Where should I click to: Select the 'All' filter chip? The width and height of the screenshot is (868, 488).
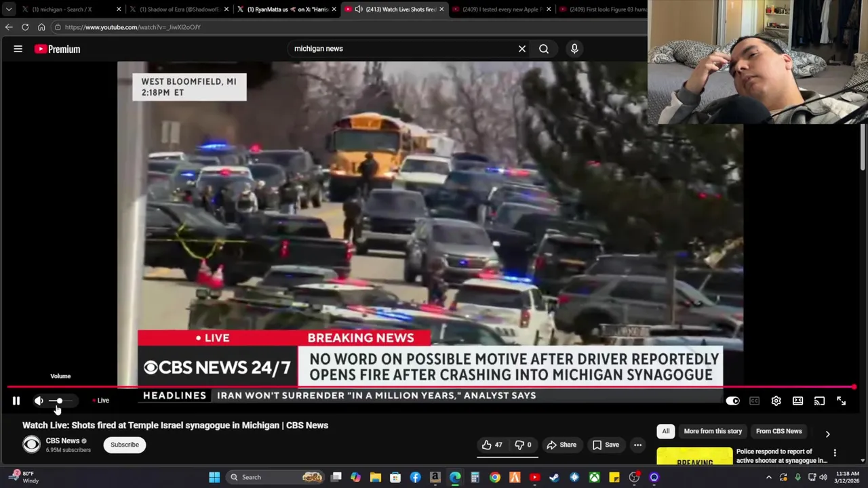point(666,431)
